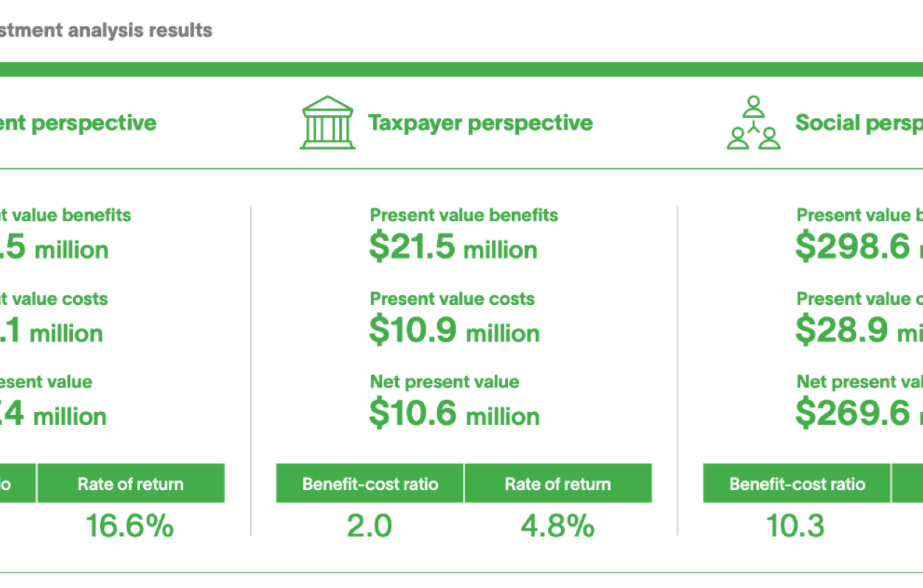Click the thick green header bar
The width and height of the screenshot is (923, 588).
click(x=461, y=69)
